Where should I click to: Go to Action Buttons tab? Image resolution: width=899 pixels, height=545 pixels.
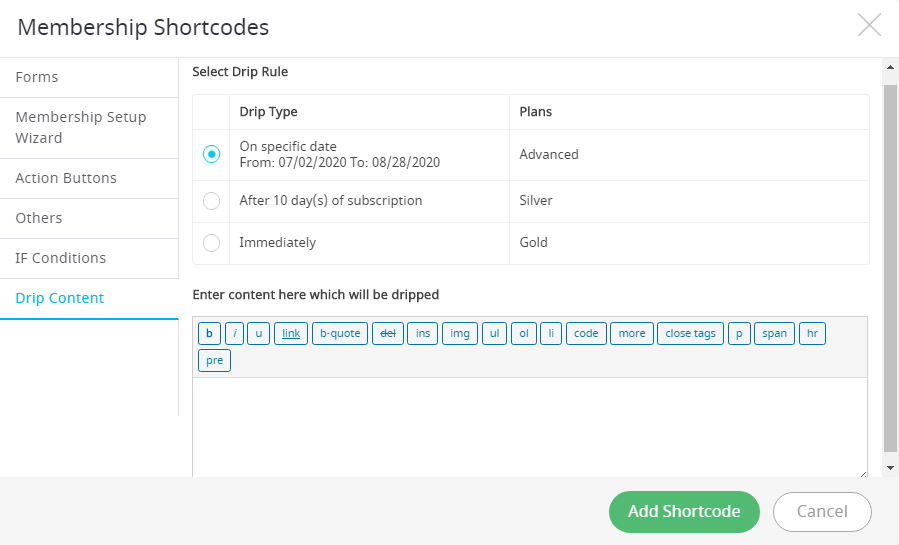(89, 178)
